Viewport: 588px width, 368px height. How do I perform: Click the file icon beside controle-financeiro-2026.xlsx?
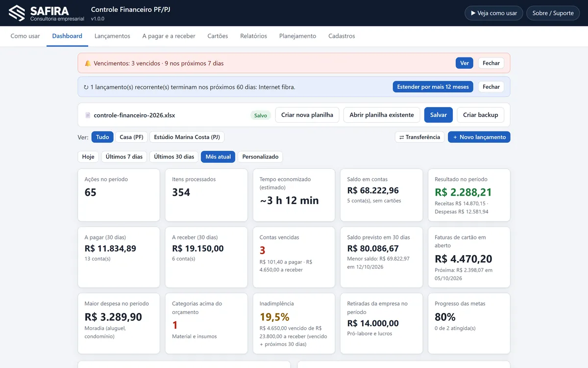coord(88,115)
